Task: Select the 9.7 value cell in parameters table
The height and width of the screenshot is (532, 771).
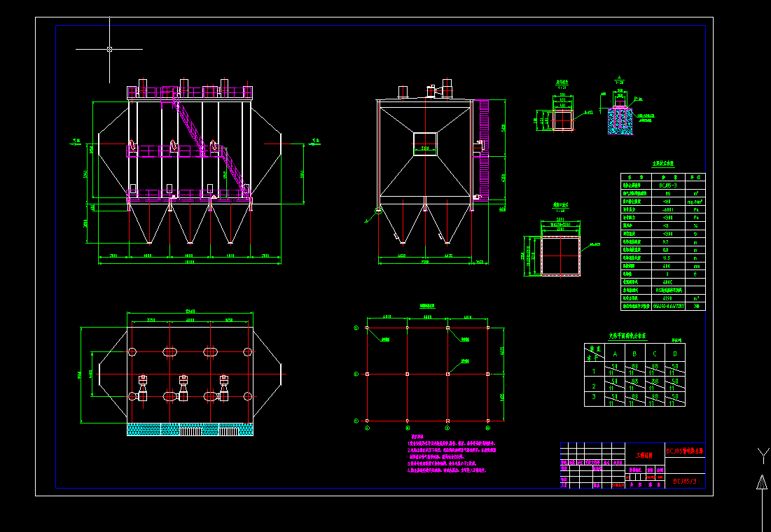Action: 668,242
